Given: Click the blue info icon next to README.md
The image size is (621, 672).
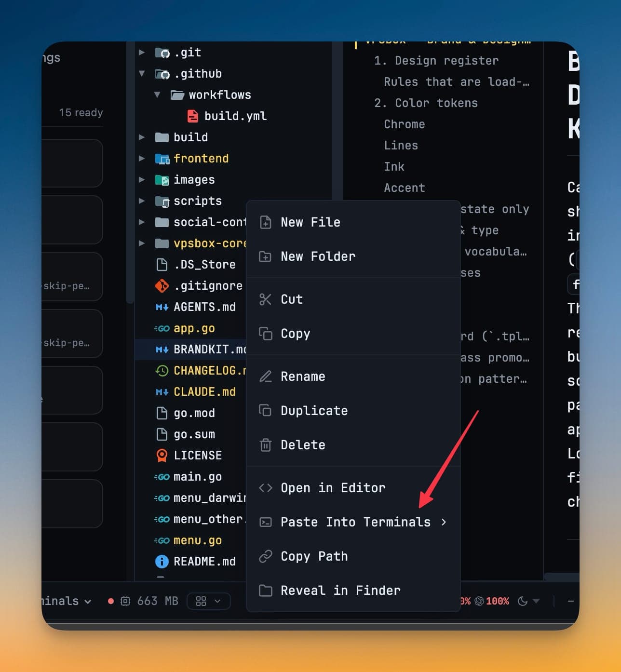Looking at the screenshot, I should pyautogui.click(x=162, y=562).
